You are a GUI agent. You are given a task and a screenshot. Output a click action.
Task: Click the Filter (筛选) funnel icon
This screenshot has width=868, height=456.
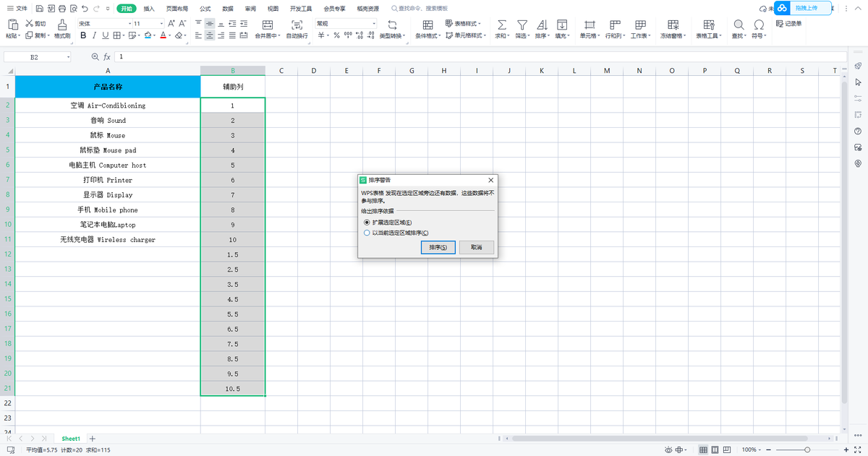522,25
